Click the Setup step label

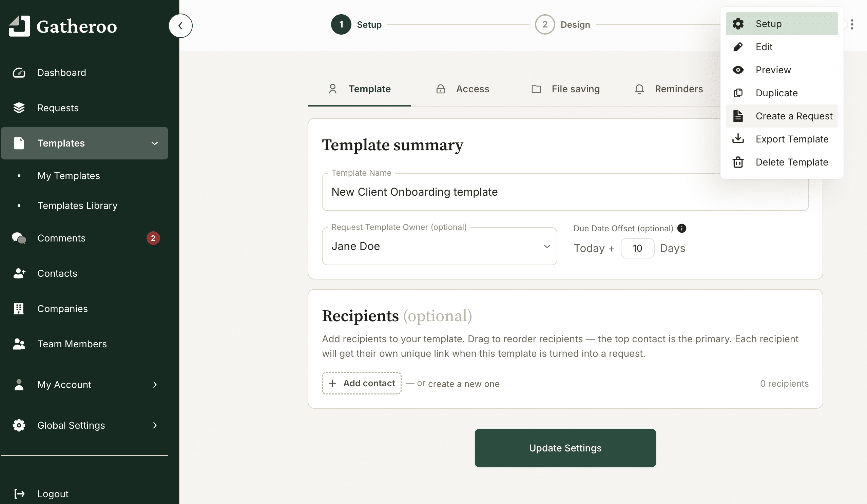pyautogui.click(x=369, y=25)
